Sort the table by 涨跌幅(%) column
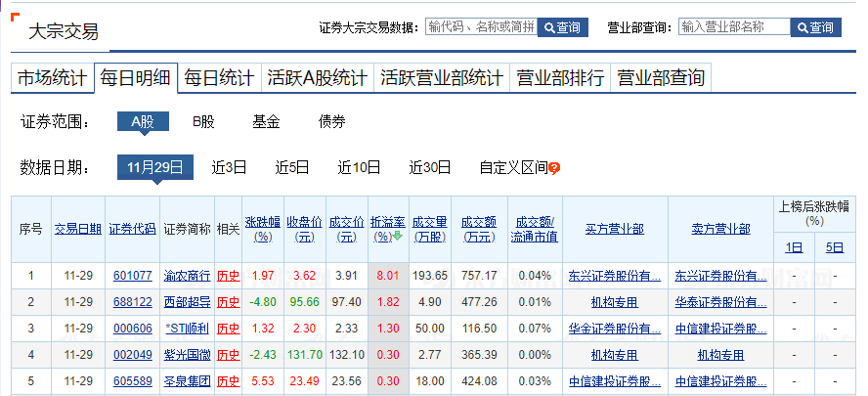The height and width of the screenshot is (396, 868). point(261,229)
